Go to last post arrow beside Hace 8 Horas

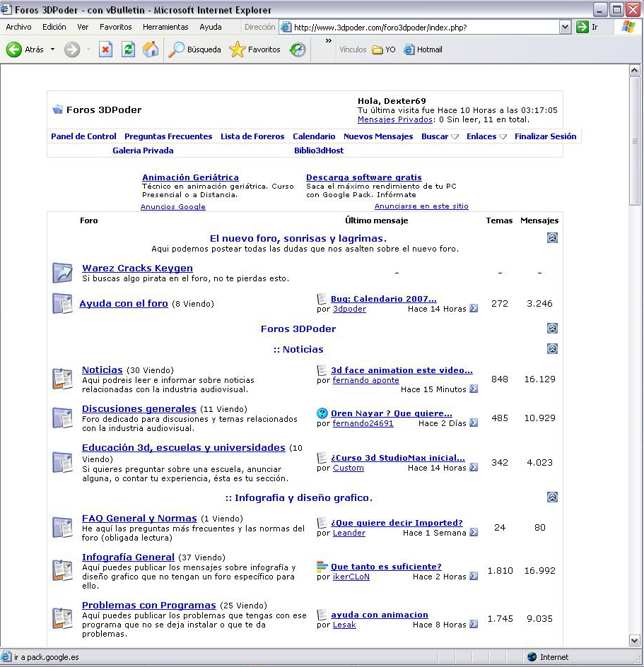tap(474, 624)
